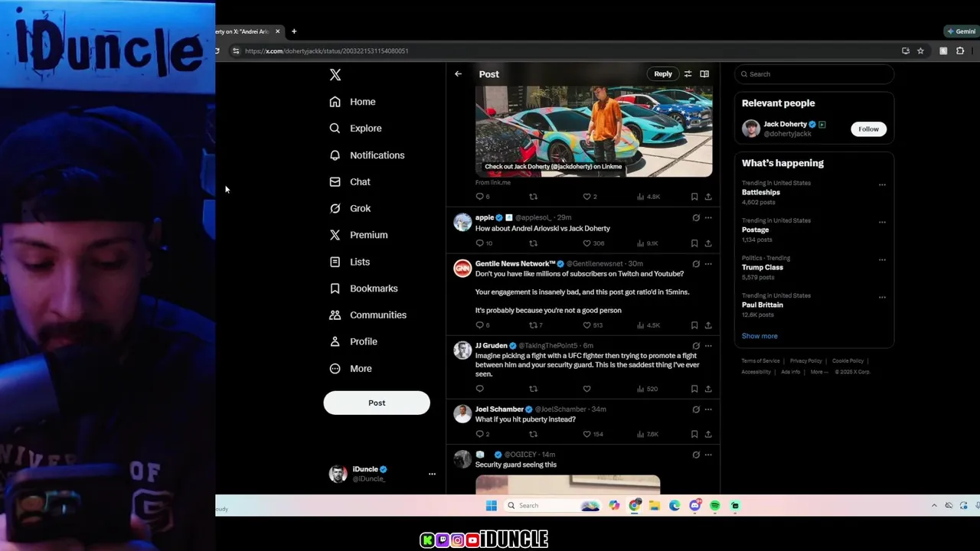Bookmark Joel Schamber's post
Viewport: 980px width, 551px height.
tap(694, 434)
